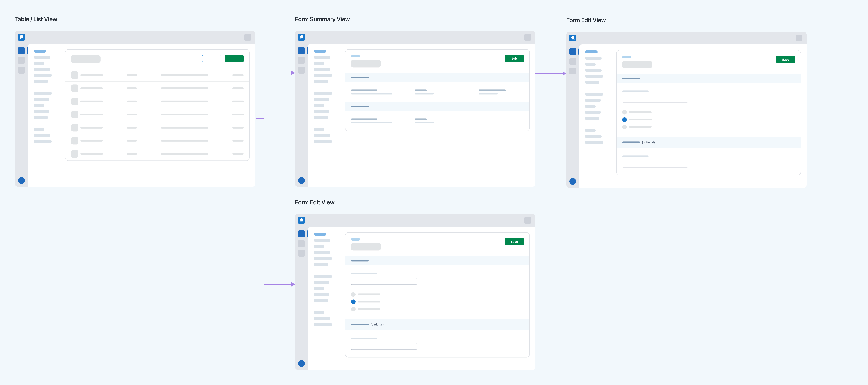The height and width of the screenshot is (385, 868).
Task: Click the blue circle avatar in Form Summary View sidebar
Action: [302, 180]
